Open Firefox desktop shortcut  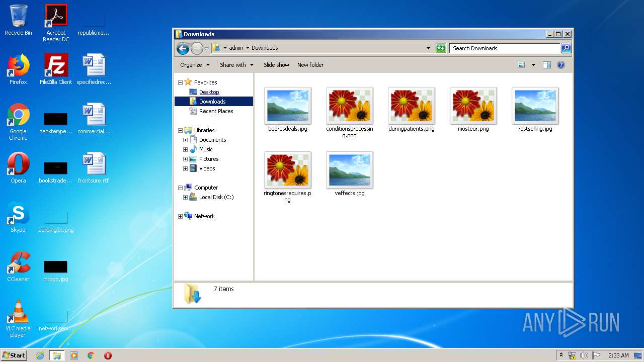point(18,69)
